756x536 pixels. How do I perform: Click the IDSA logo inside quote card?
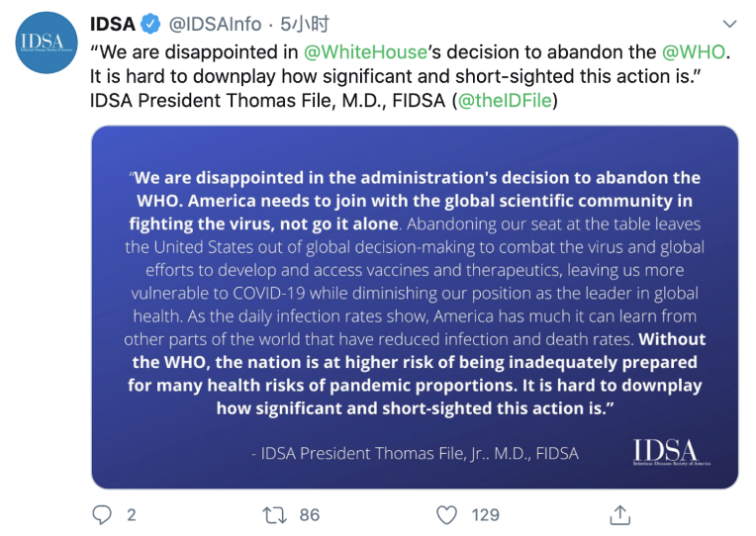point(665,452)
